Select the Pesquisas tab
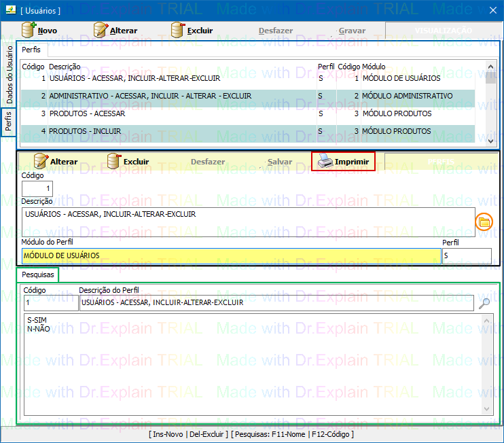Screen dimensions: 504x443 coord(37,275)
